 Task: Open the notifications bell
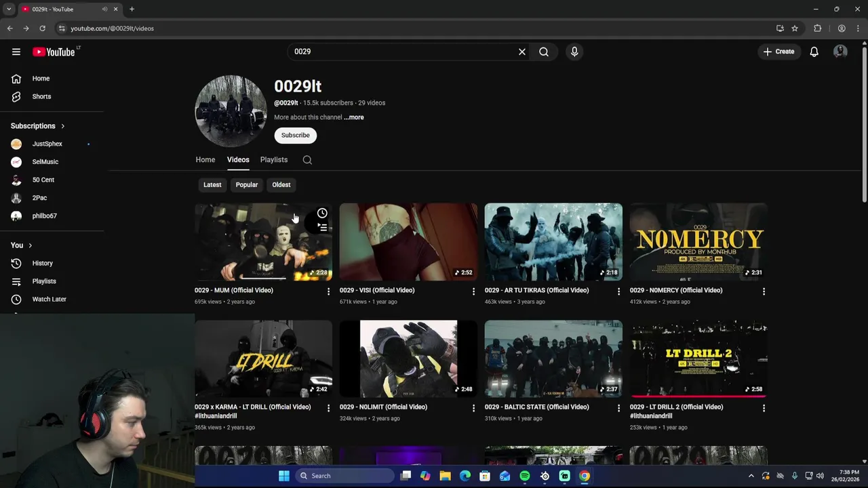click(x=814, y=52)
